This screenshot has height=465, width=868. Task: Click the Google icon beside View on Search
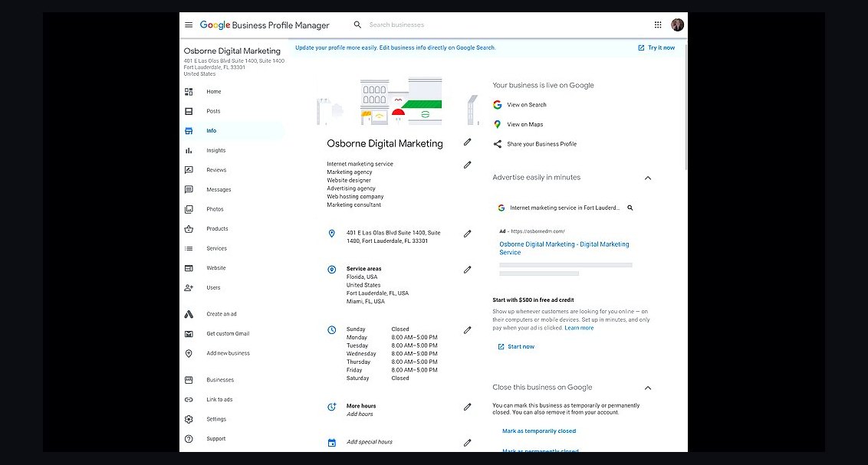[498, 104]
